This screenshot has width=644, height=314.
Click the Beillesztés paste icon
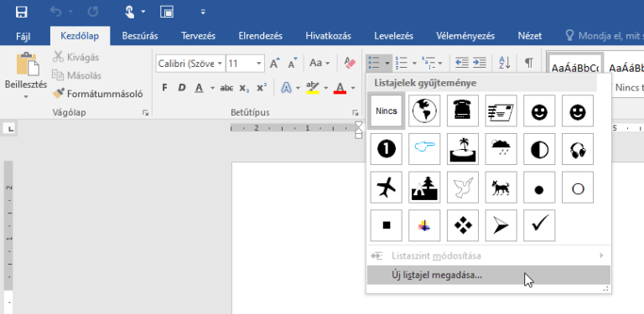tap(28, 64)
